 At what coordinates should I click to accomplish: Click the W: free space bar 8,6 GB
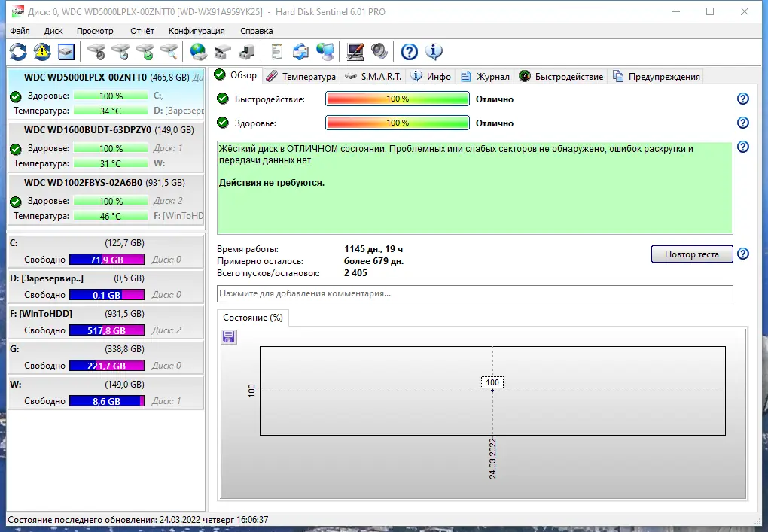[107, 401]
